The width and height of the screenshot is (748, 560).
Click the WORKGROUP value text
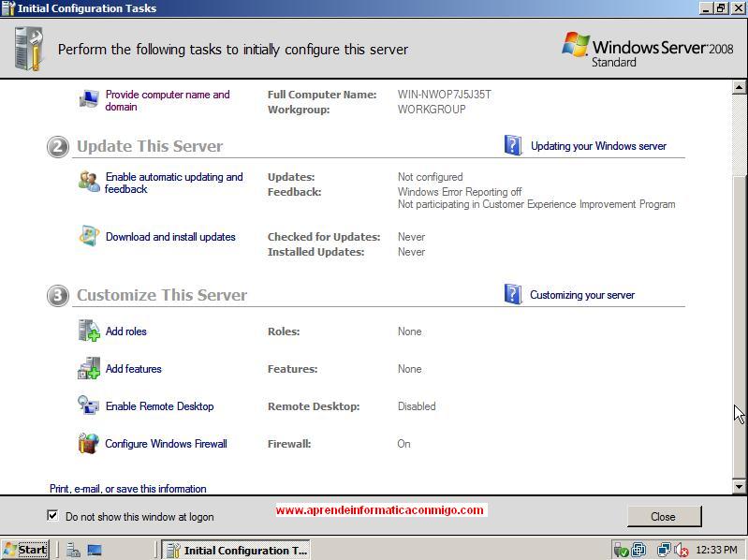(x=432, y=110)
